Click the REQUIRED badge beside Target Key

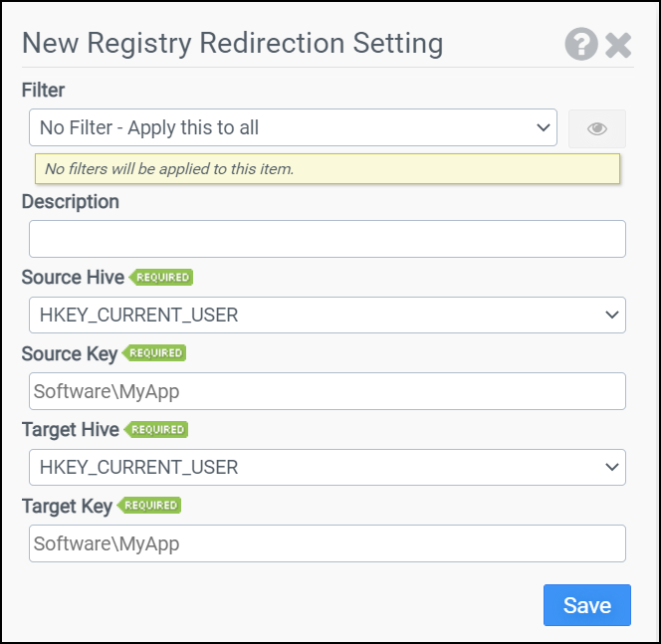(150, 506)
